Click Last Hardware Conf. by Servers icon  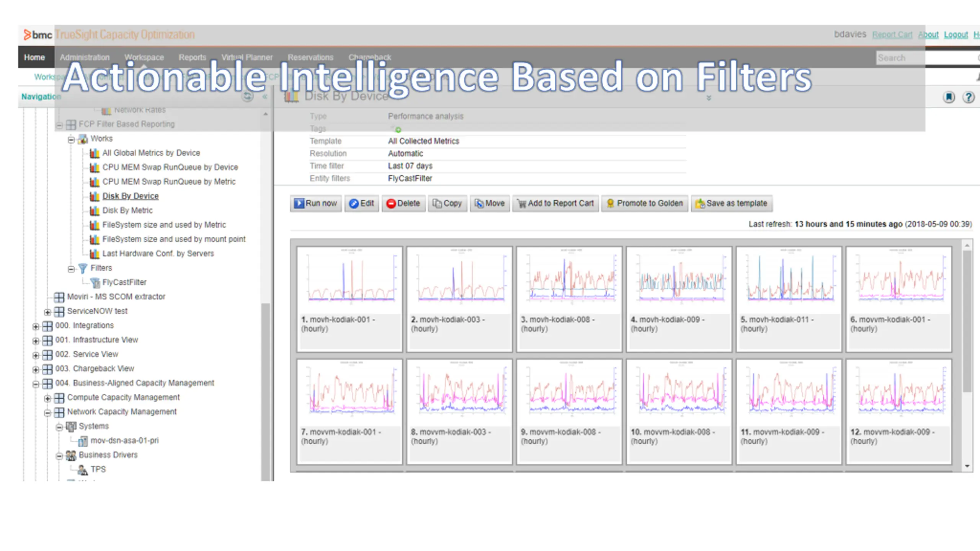[x=94, y=254]
